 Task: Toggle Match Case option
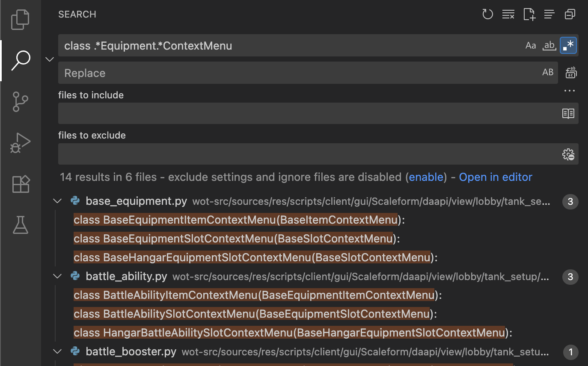pyautogui.click(x=531, y=46)
